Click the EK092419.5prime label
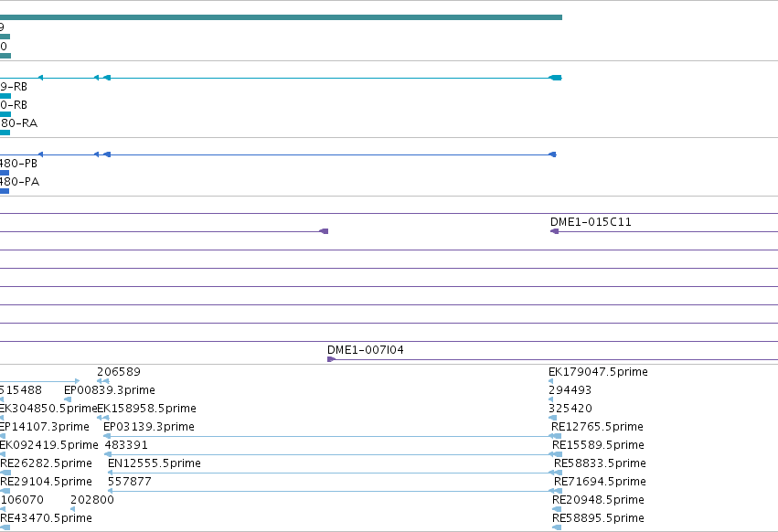This screenshot has width=778, height=532. (x=48, y=445)
